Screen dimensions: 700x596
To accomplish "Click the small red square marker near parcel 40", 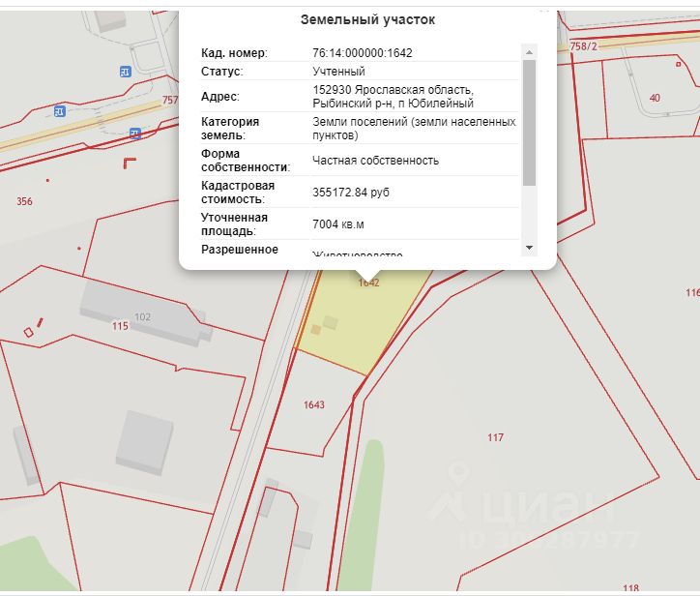I will (x=678, y=64).
